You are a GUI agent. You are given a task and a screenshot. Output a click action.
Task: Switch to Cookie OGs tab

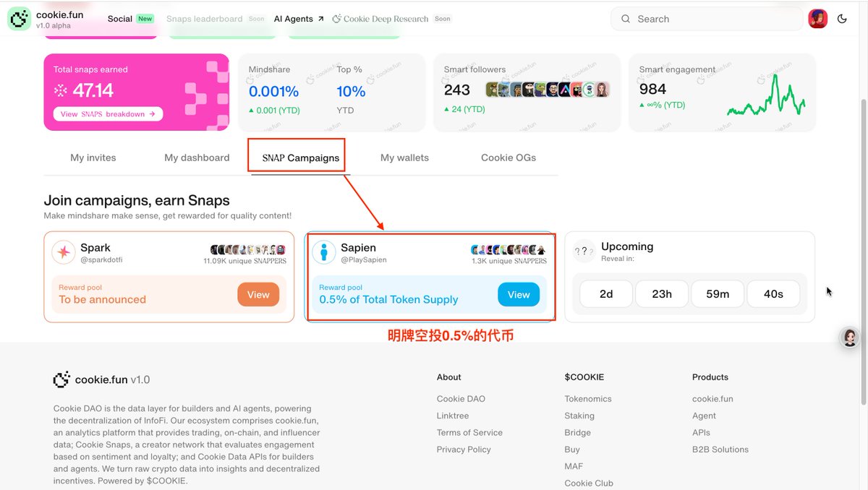pos(509,158)
